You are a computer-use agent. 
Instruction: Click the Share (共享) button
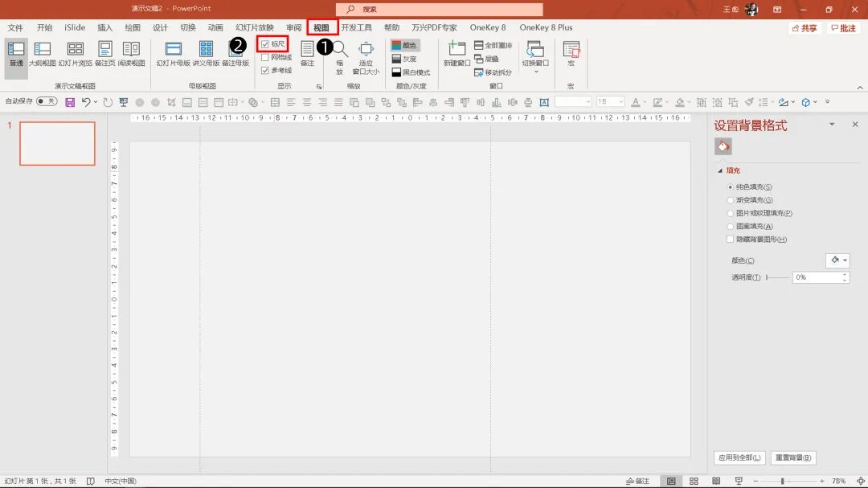pos(805,28)
